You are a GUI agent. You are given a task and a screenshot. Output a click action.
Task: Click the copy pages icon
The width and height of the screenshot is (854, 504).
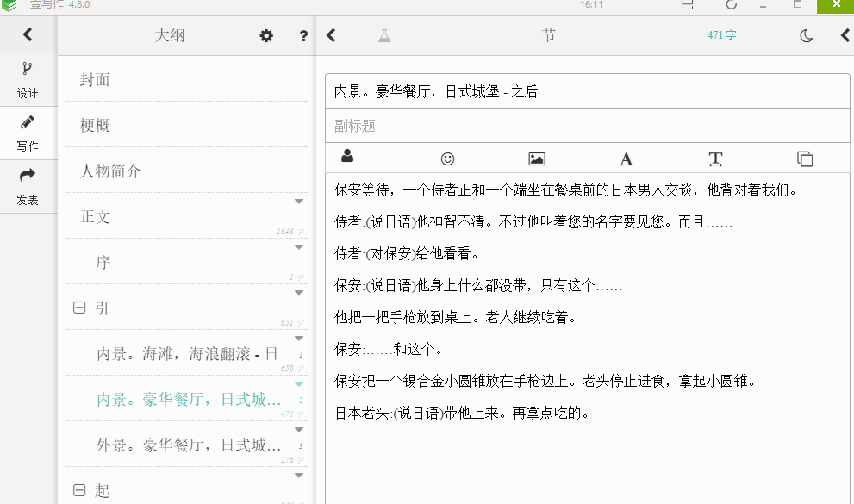pos(805,159)
